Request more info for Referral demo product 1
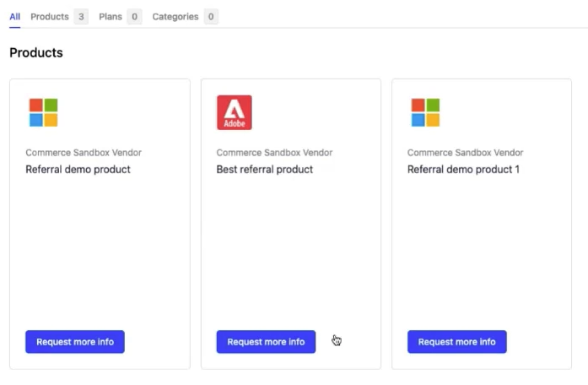Image resolution: width=588 pixels, height=385 pixels. pos(456,342)
